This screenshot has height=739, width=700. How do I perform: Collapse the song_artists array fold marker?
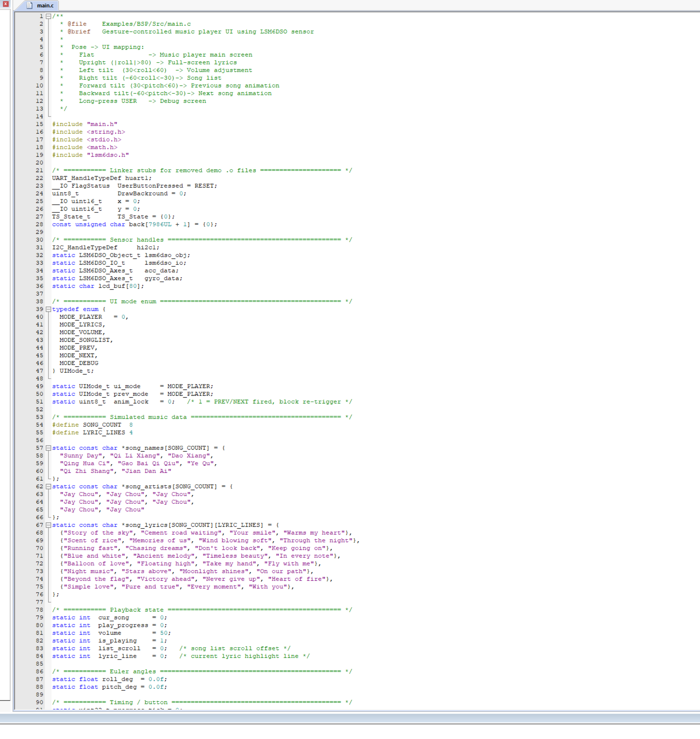coord(48,486)
